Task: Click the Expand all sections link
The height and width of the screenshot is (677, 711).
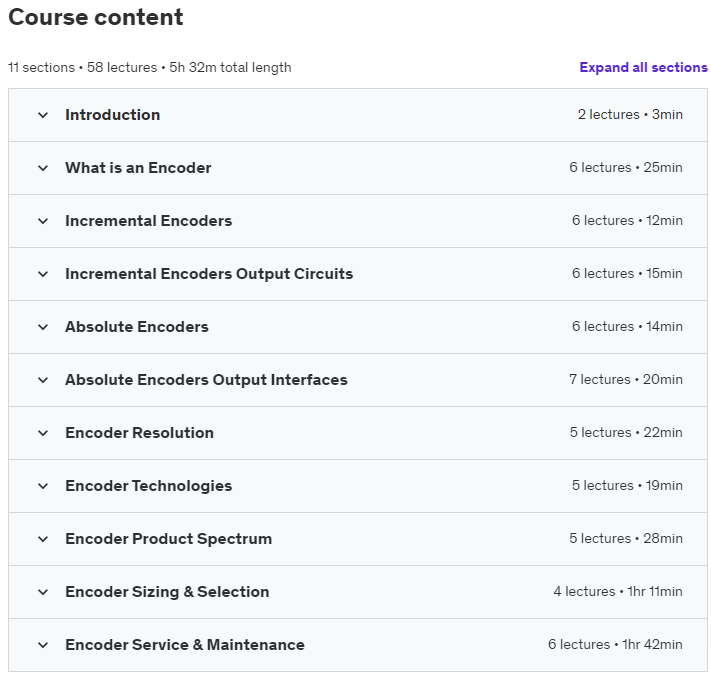Action: pos(643,68)
